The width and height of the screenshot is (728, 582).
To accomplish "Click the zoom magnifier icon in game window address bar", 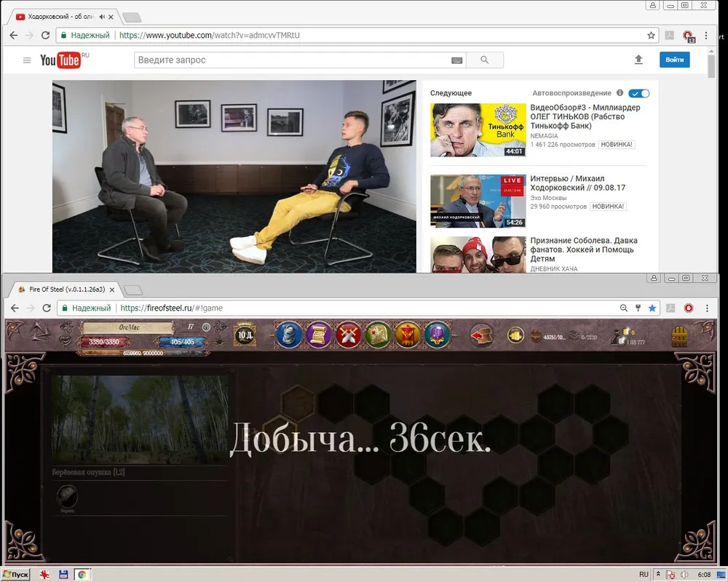I will [x=624, y=308].
